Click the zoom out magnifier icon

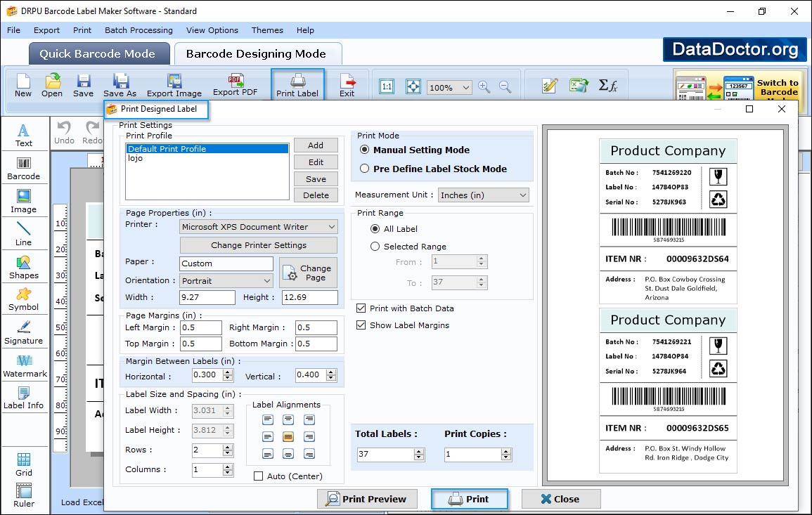pos(505,87)
